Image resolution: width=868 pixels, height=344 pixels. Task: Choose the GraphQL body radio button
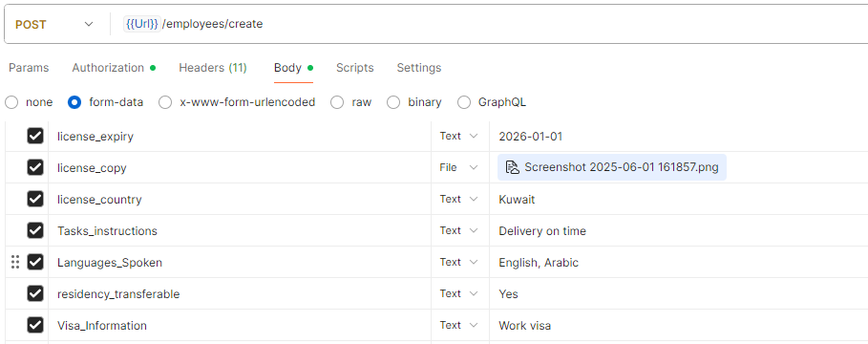pyautogui.click(x=464, y=102)
